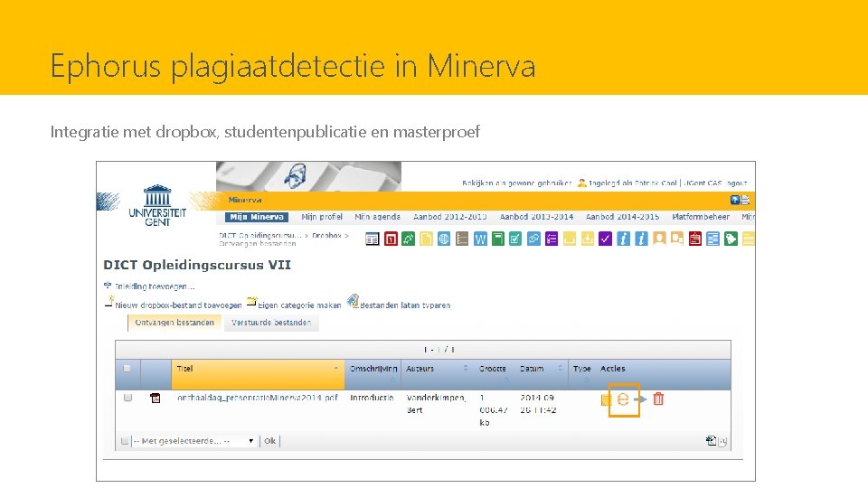Open the orange single-user icon
Screen dimensions: 868x488
[659, 239]
